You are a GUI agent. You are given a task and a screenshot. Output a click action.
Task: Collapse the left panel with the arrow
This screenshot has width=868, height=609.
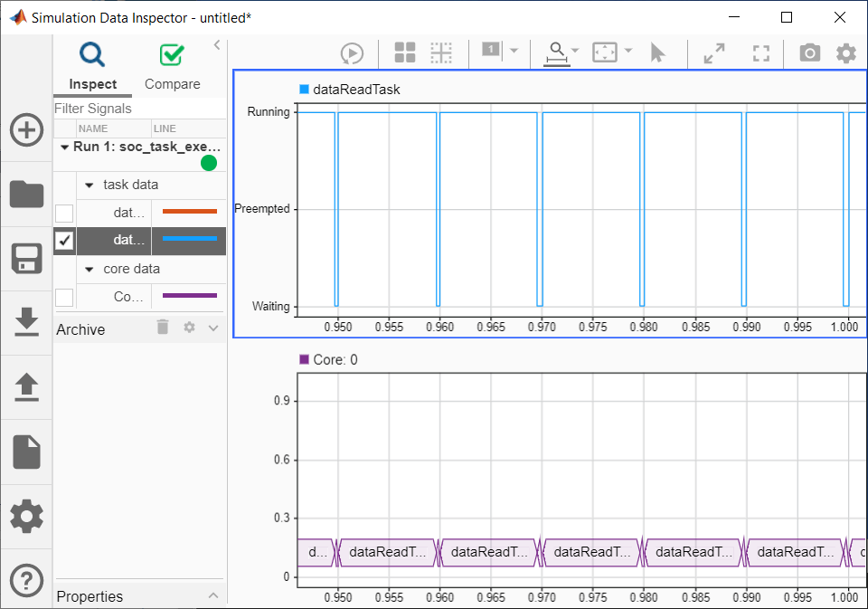(x=217, y=45)
